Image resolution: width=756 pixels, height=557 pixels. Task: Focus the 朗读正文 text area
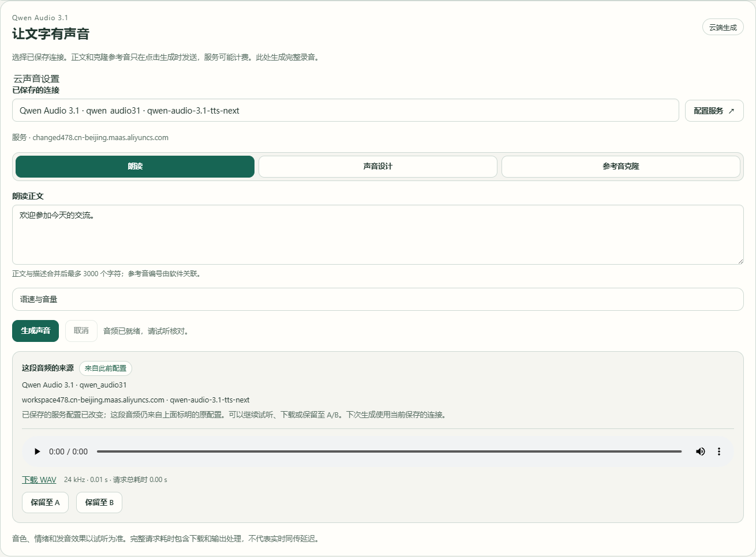378,235
